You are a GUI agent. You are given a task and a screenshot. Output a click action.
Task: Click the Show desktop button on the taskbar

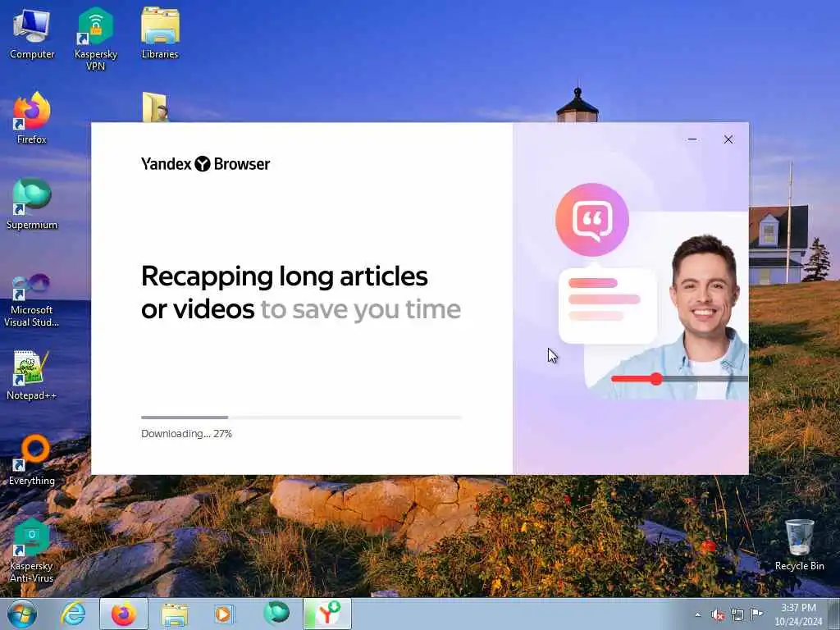[835, 614]
